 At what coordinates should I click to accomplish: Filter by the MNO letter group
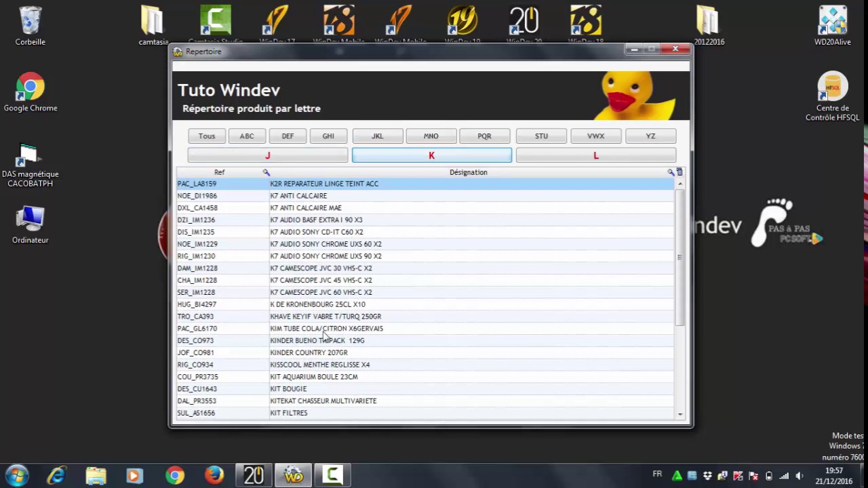click(431, 136)
